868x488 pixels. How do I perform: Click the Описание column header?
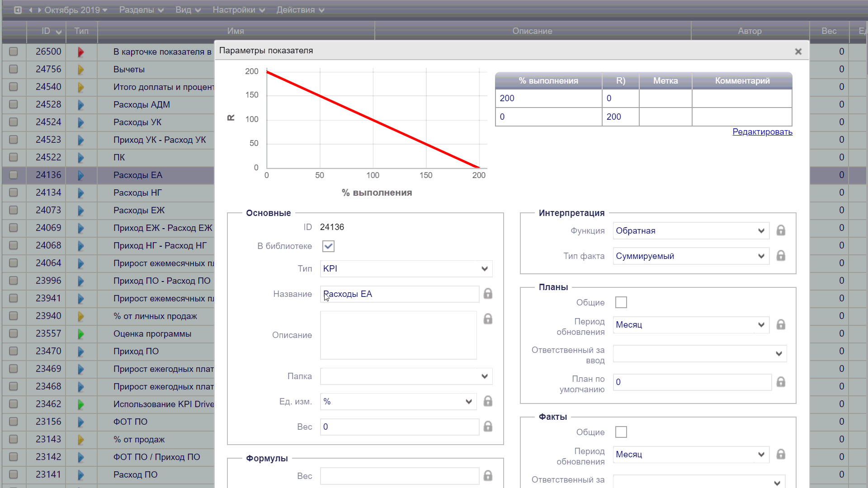pyautogui.click(x=533, y=31)
